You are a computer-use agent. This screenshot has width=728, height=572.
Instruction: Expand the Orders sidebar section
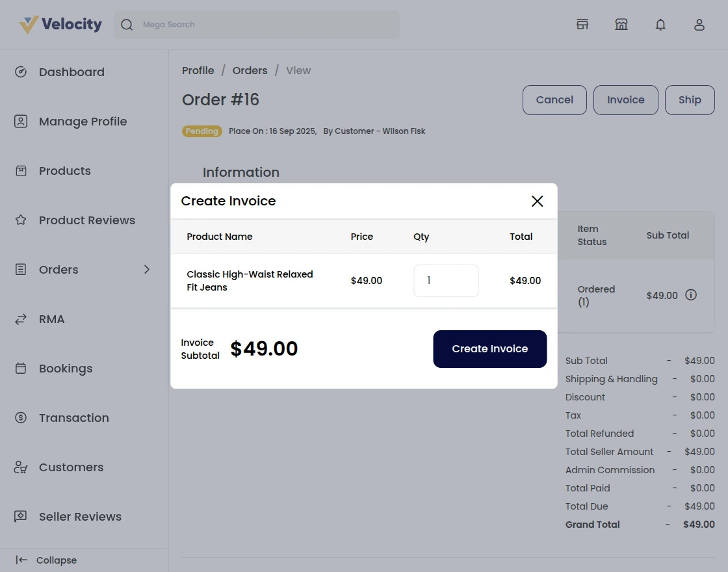click(146, 269)
